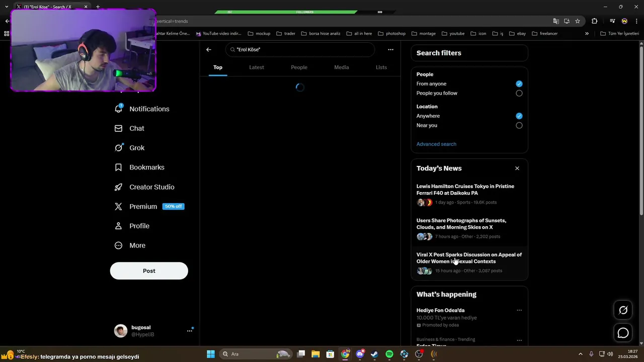Click the green followers progress bar
The width and height of the screenshot is (644, 362).
[x=286, y=12]
